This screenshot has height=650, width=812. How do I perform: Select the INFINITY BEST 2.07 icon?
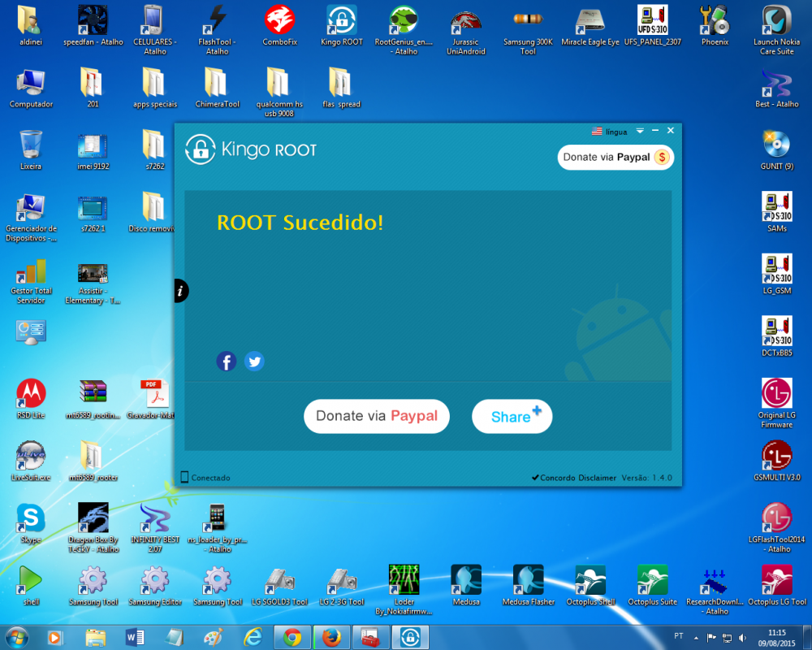[155, 527]
